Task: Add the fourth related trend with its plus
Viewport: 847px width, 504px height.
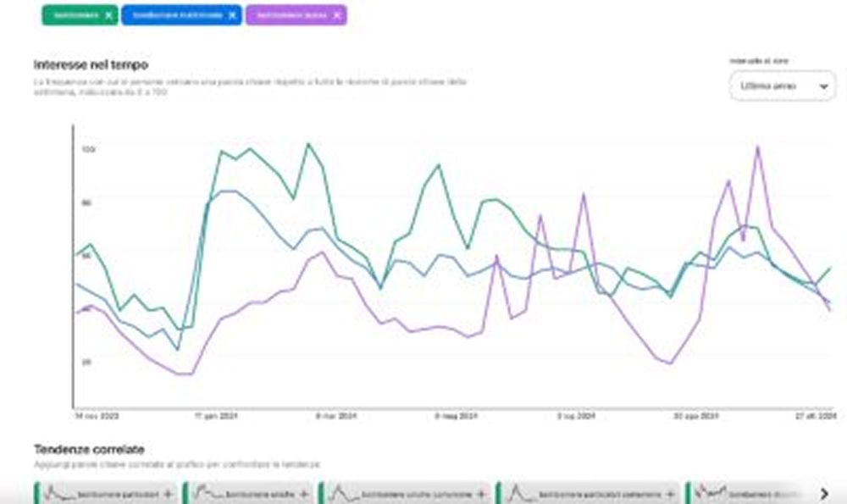Action: 669,493
